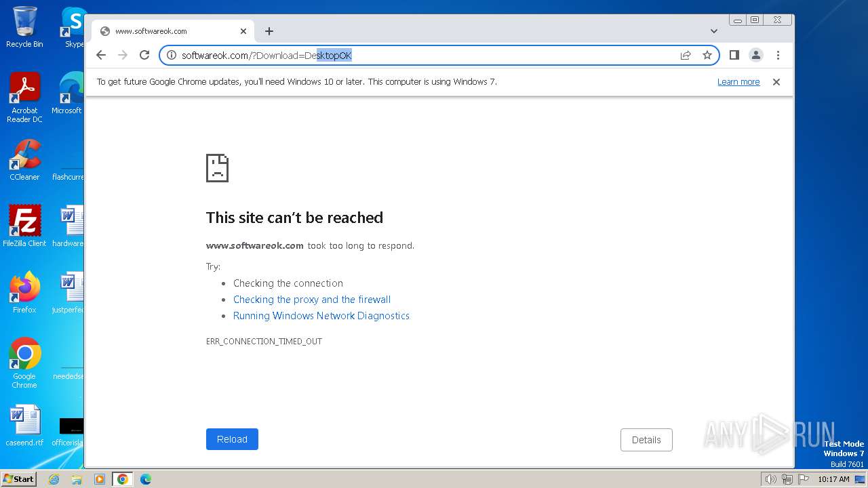868x488 pixels.
Task: Open caseend.rtf desktop file
Action: pos(24,426)
